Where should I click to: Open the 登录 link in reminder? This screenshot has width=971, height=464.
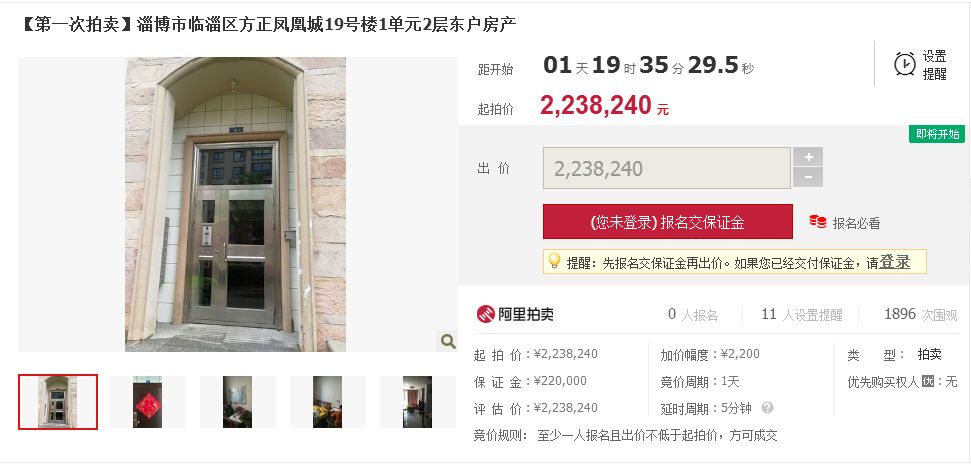[x=895, y=262]
